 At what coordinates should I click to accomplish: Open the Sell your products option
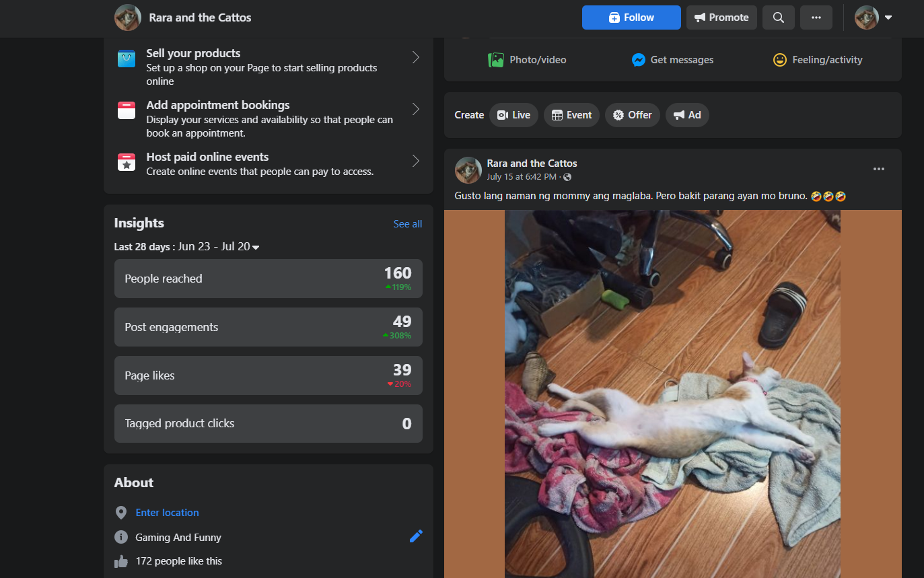pyautogui.click(x=269, y=67)
